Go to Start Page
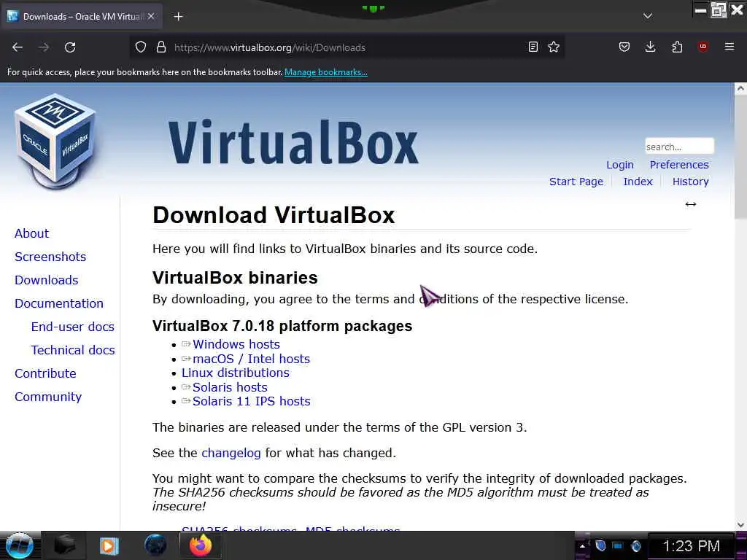The height and width of the screenshot is (560, 747). click(x=576, y=182)
